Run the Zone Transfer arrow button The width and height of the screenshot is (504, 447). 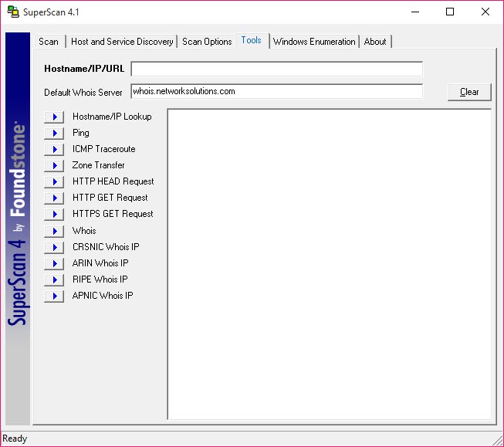point(54,166)
